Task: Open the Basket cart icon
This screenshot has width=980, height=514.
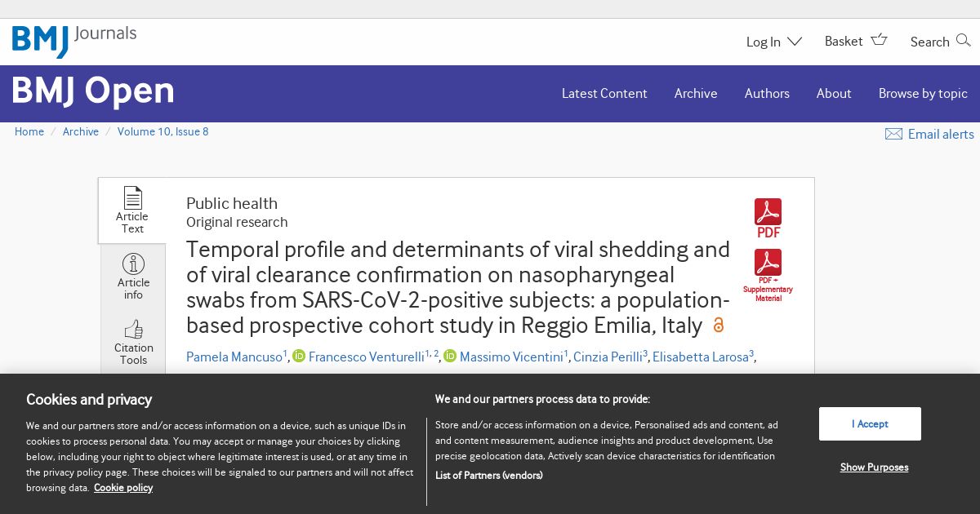Action: coord(880,39)
